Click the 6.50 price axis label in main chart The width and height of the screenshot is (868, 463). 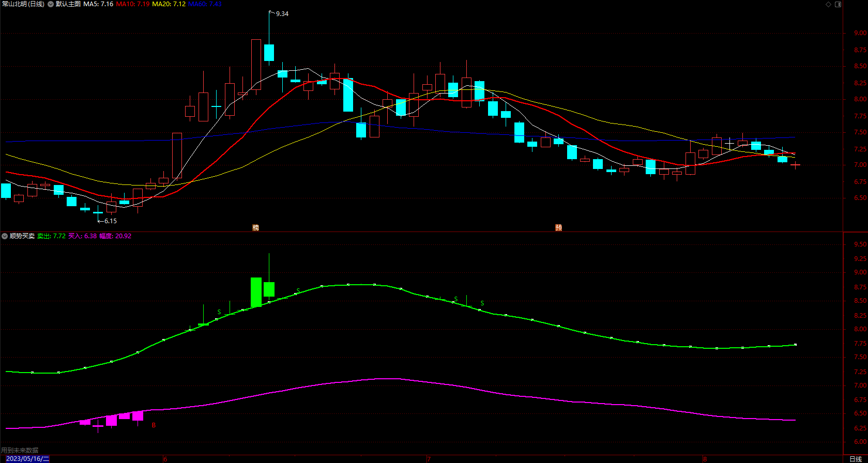860,198
